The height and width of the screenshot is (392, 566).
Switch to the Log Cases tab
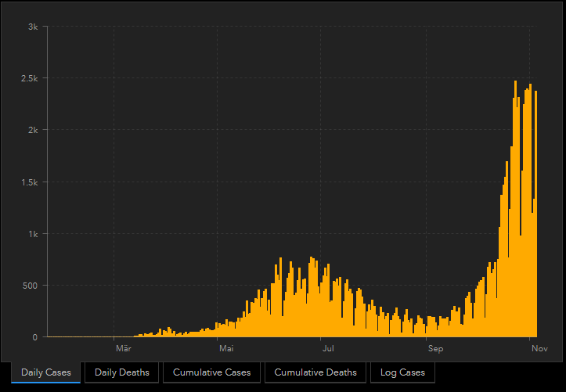click(402, 372)
